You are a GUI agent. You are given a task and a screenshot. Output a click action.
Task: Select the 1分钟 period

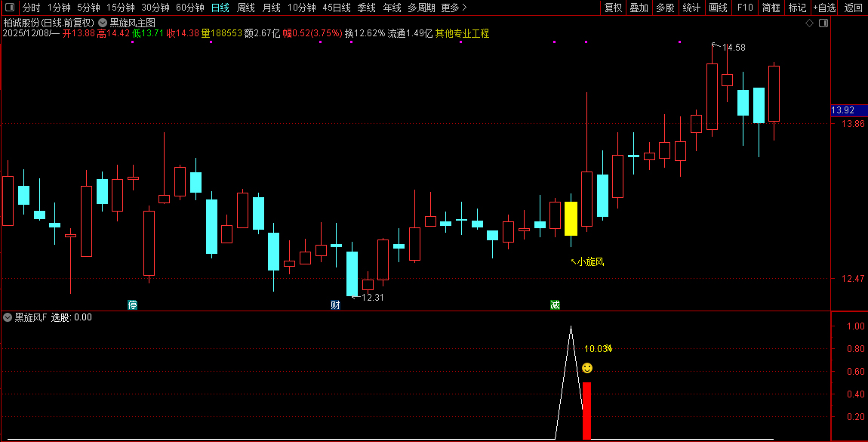coord(59,8)
